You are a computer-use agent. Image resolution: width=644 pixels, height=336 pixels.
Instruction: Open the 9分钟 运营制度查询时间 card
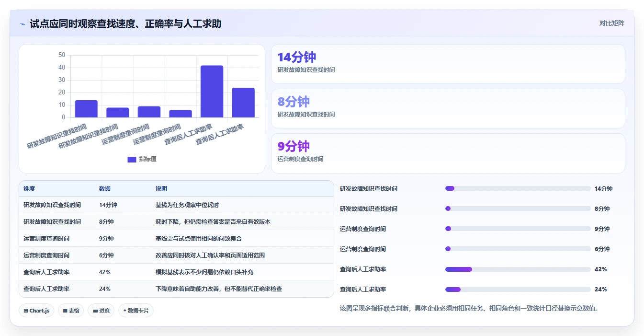448,153
